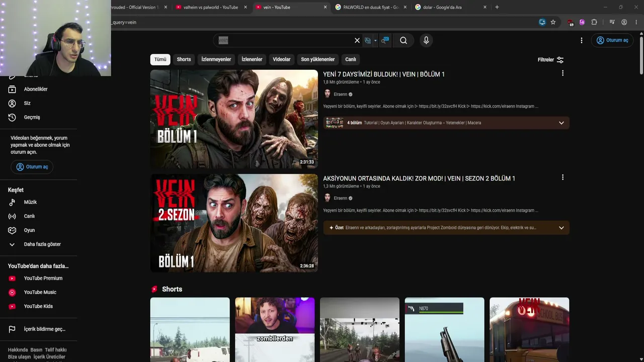Click the YouTube search input field
The width and height of the screenshot is (644, 362).
point(284,40)
